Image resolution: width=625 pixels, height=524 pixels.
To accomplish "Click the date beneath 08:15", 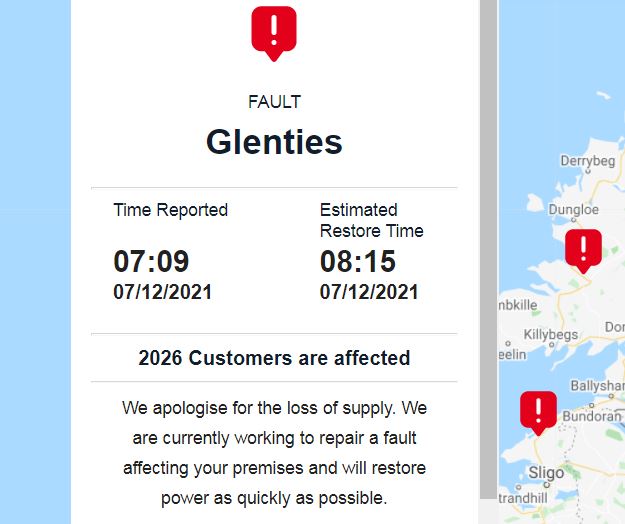I will [369, 292].
